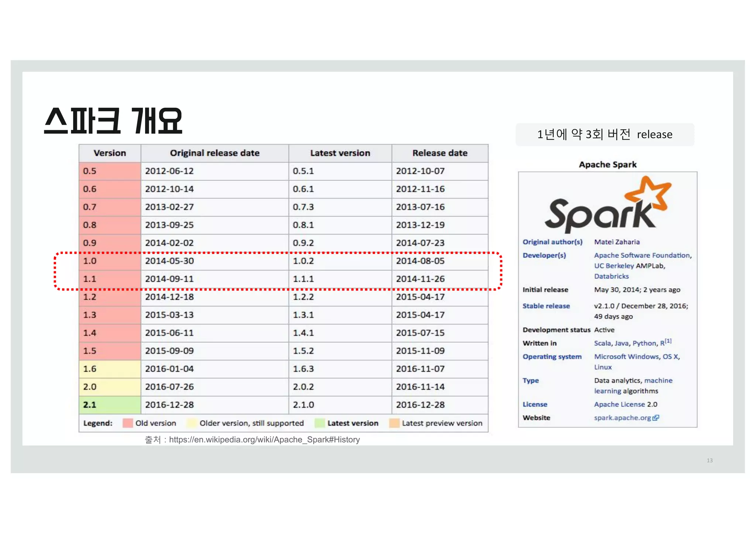Select the version 0.5 cell
This screenshot has height=534, width=756.
coord(110,171)
